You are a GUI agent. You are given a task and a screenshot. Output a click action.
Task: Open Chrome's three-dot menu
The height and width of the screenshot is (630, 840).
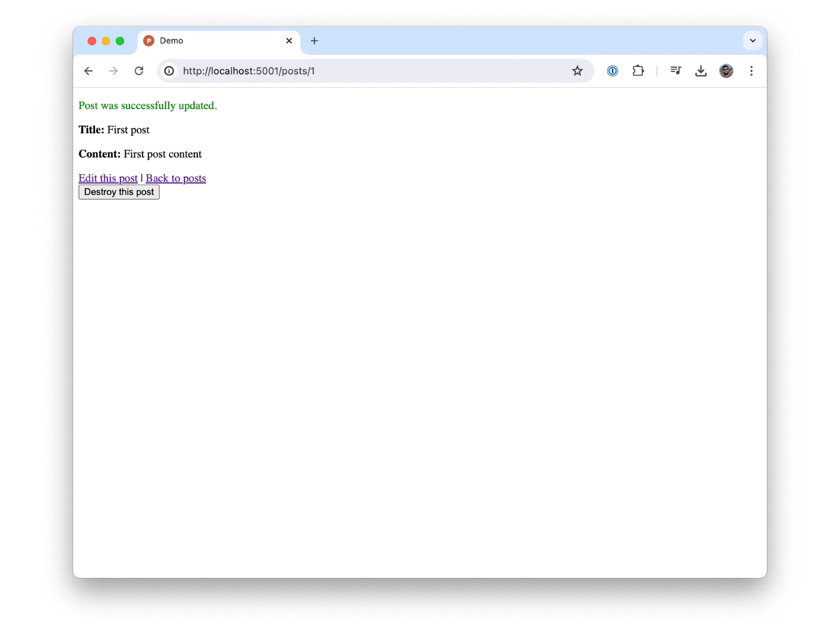point(751,71)
